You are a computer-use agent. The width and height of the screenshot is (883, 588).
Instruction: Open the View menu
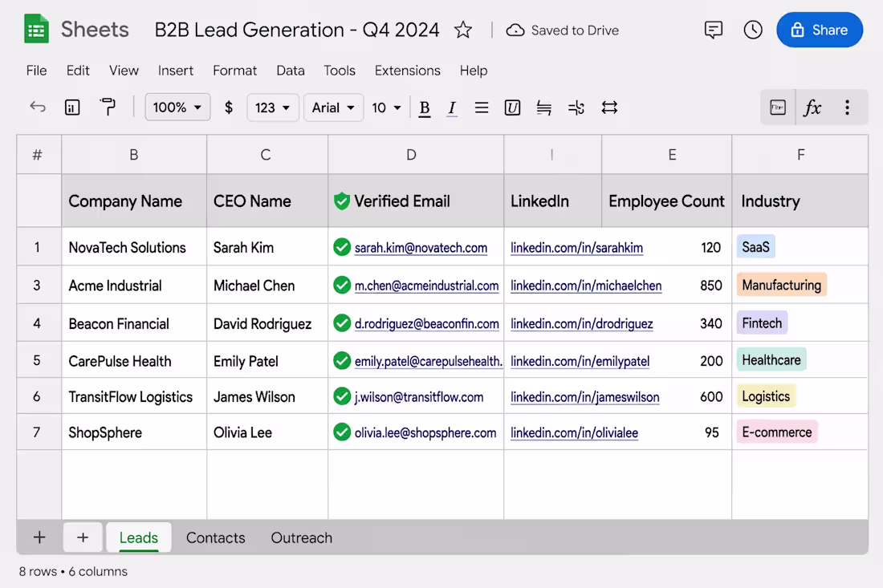coord(124,71)
